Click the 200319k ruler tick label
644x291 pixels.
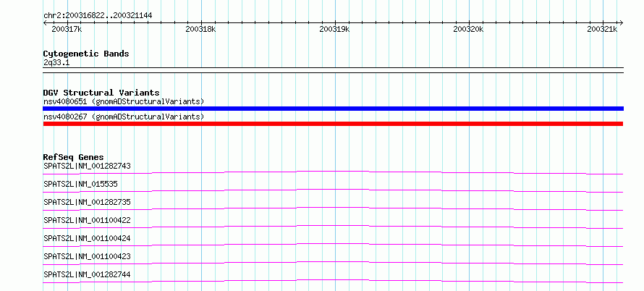point(334,29)
